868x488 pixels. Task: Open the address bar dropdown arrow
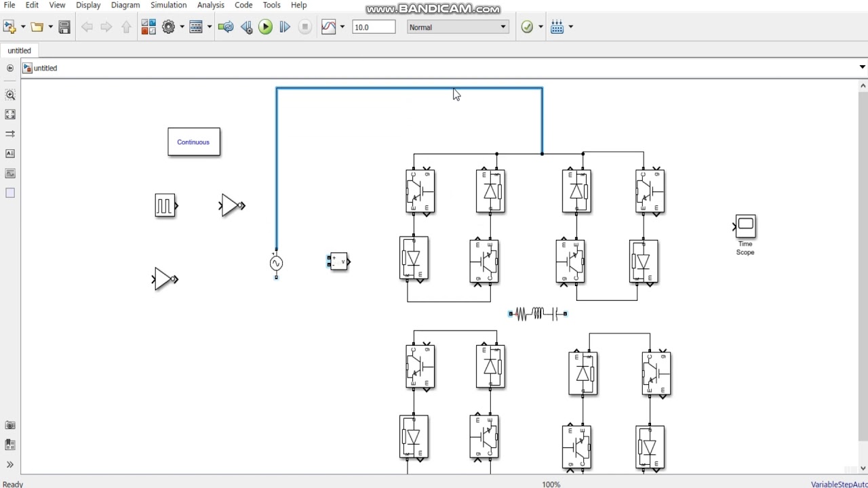(862, 67)
